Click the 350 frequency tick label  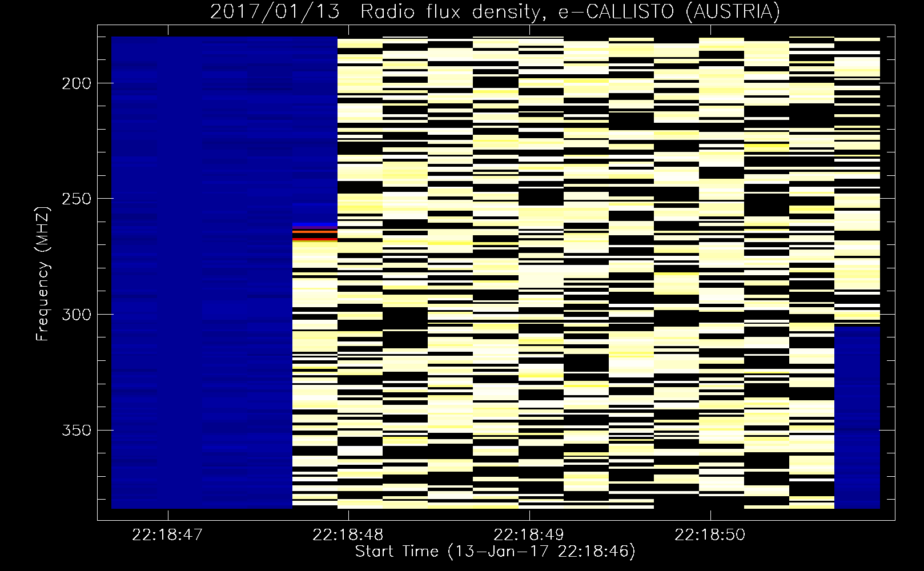pos(76,430)
